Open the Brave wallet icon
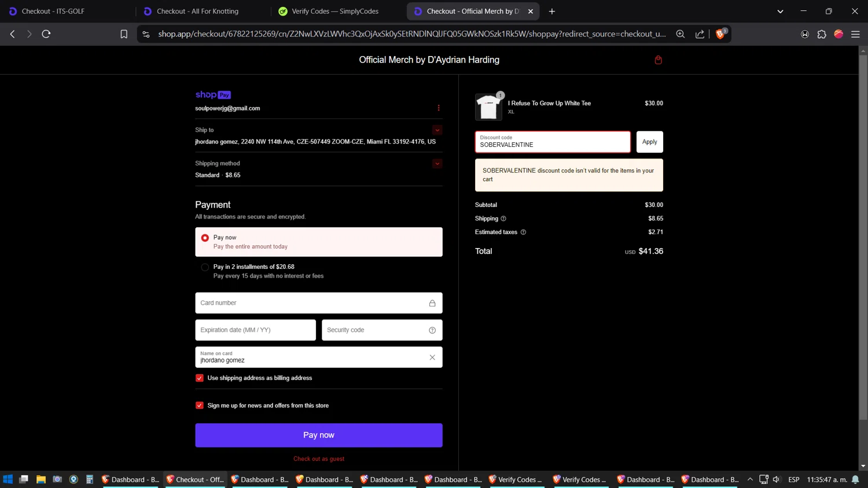Screen dimensions: 868x488 pyautogui.click(x=805, y=34)
